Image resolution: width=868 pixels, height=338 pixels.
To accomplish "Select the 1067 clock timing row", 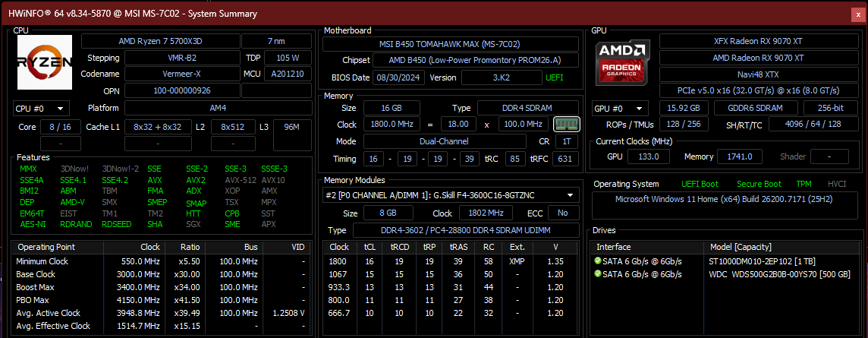I will pos(451,274).
